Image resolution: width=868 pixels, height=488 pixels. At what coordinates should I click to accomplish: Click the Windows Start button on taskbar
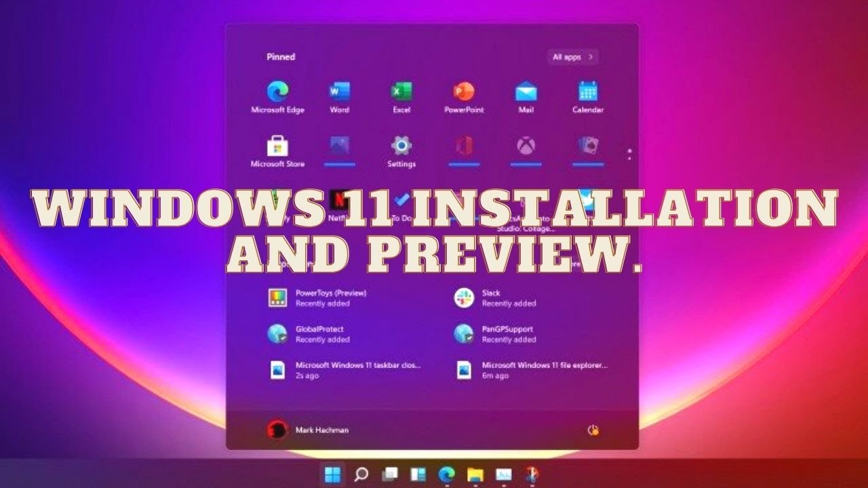[332, 475]
